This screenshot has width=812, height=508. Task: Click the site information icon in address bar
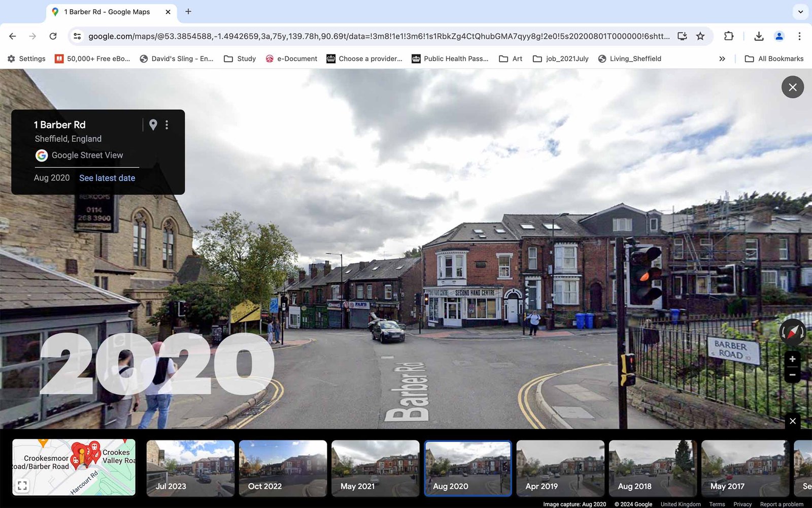[x=77, y=36]
